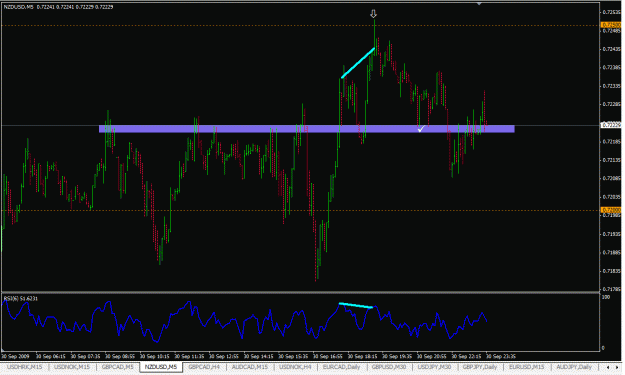625x375 pixels.
Task: Open the GBPCAD,H4 chart tab
Action: tap(204, 367)
